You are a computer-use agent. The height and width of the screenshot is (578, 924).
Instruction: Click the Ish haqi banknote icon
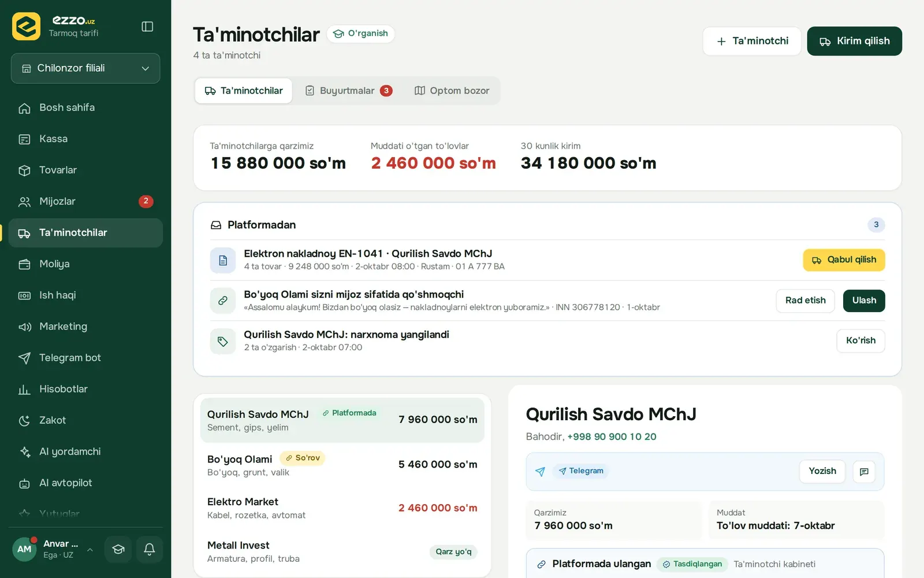pyautogui.click(x=24, y=295)
